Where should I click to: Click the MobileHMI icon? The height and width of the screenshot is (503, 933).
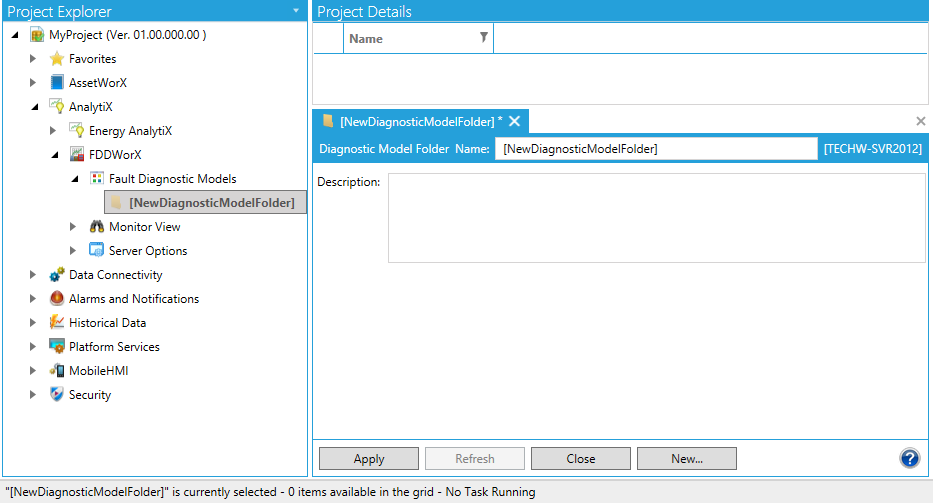(57, 371)
